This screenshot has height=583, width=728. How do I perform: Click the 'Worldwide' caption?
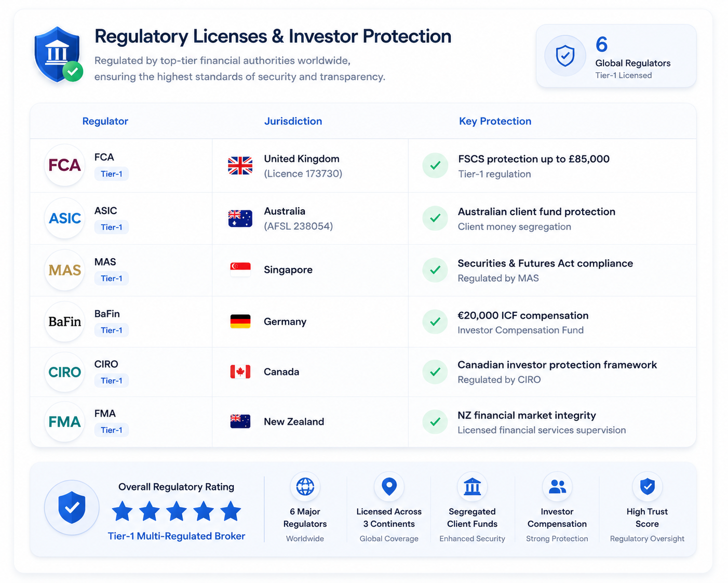click(305, 539)
